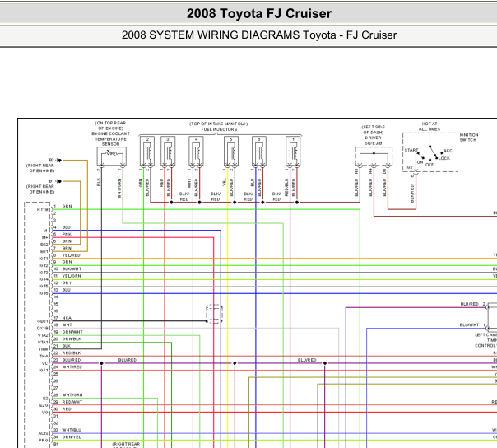497x448 pixels.
Task: Click the RED/WHT wire label at pin 29
Action: [x=72, y=402]
